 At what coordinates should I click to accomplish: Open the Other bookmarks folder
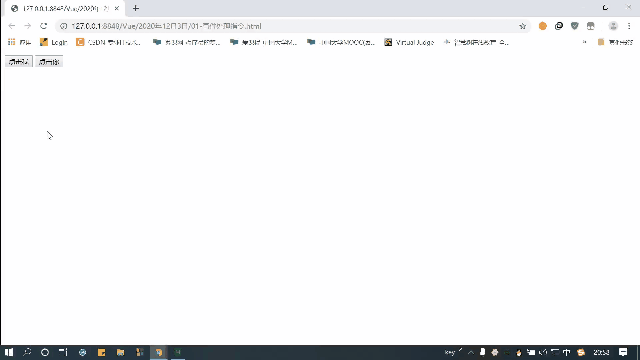pos(615,42)
